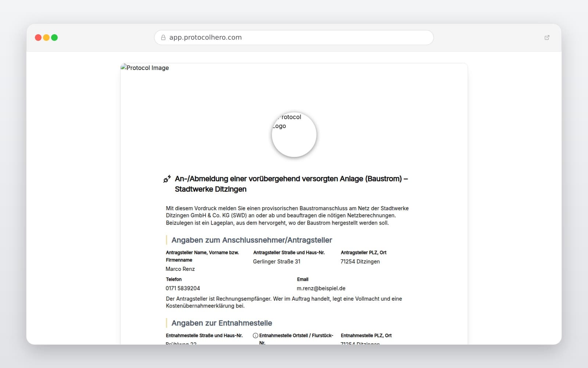Click the yellow minimize window button
This screenshot has width=588, height=368.
(46, 38)
